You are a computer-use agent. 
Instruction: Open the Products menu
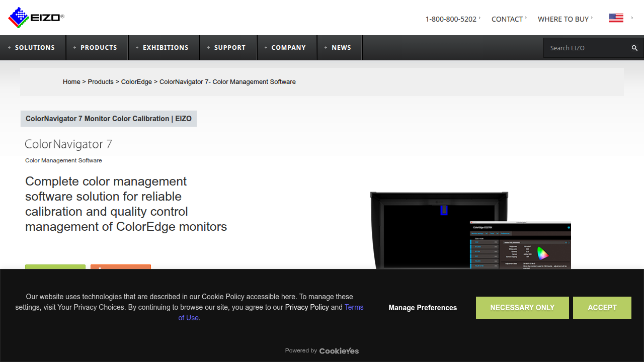click(97, 48)
